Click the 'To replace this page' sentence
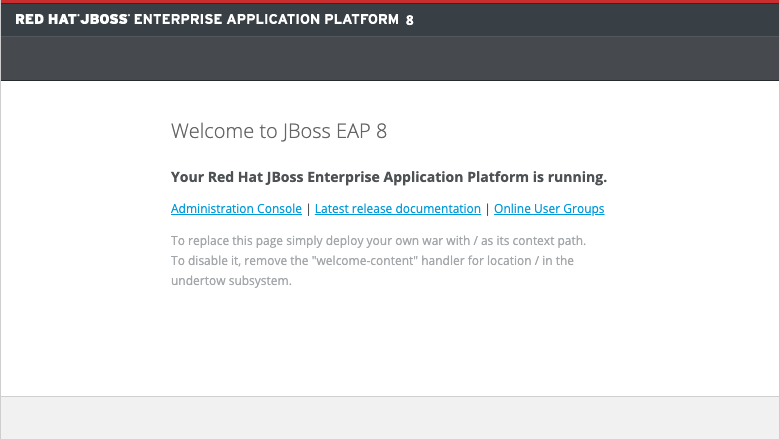780x439 pixels. tap(379, 241)
